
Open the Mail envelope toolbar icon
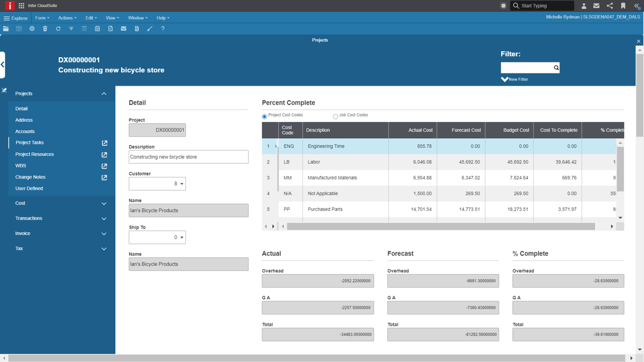pyautogui.click(x=123, y=29)
